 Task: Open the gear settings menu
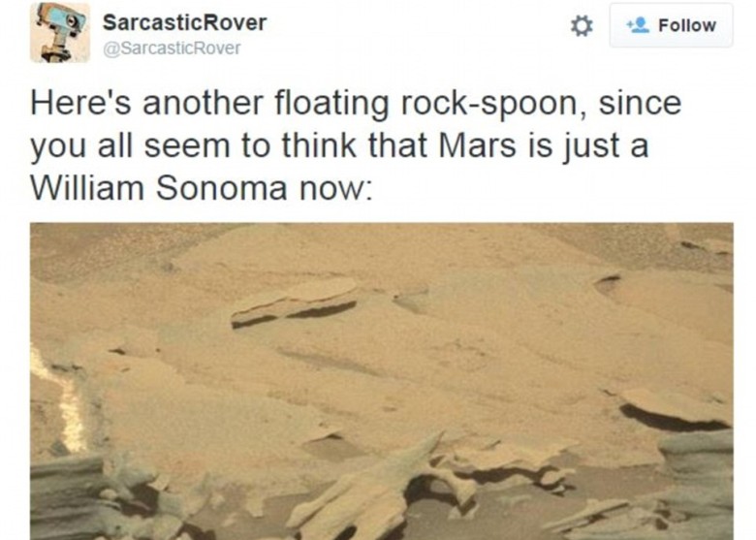(x=581, y=26)
